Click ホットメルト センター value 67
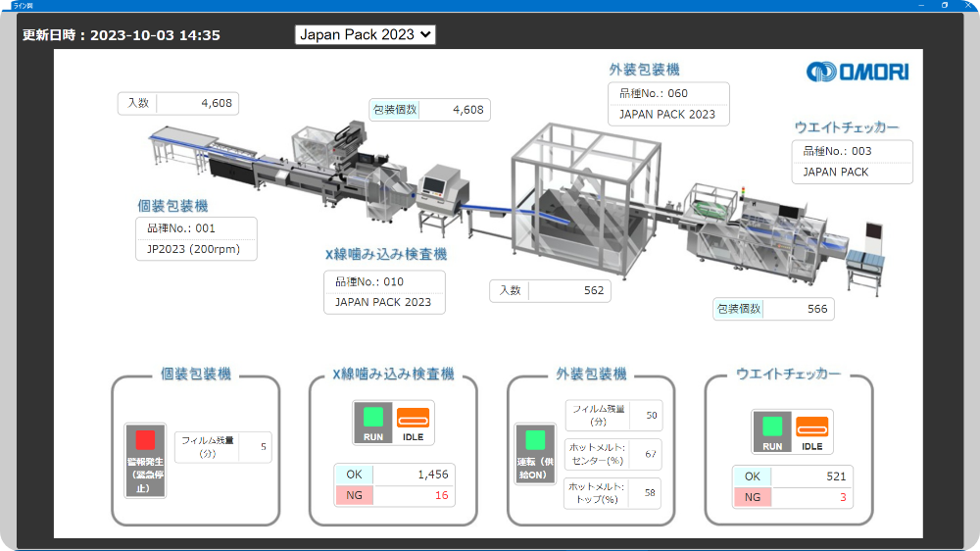 pyautogui.click(x=650, y=454)
